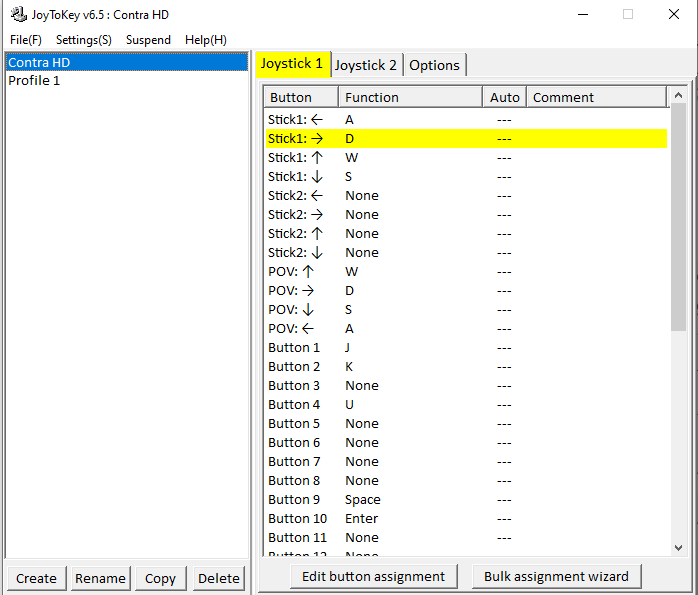Image resolution: width=698 pixels, height=595 pixels.
Task: Open the Help(H) menu
Action: 206,40
